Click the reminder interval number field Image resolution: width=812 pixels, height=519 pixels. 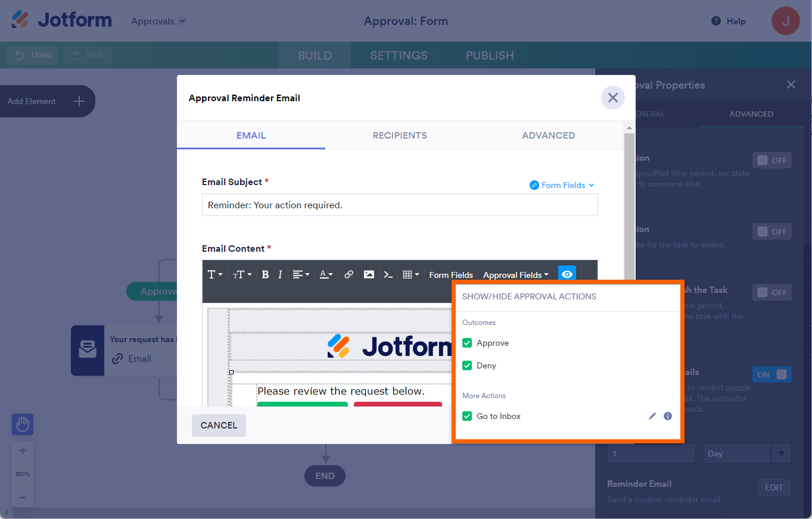(651, 454)
